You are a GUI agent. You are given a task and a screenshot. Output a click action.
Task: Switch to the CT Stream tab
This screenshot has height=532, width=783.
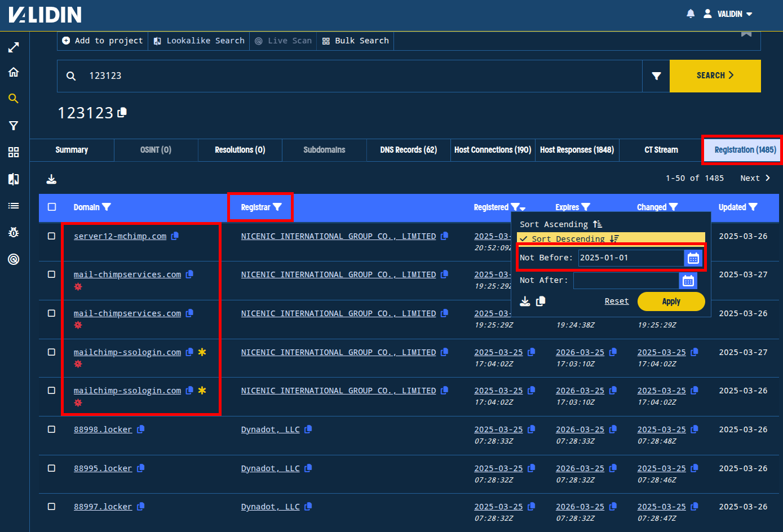[661, 150]
